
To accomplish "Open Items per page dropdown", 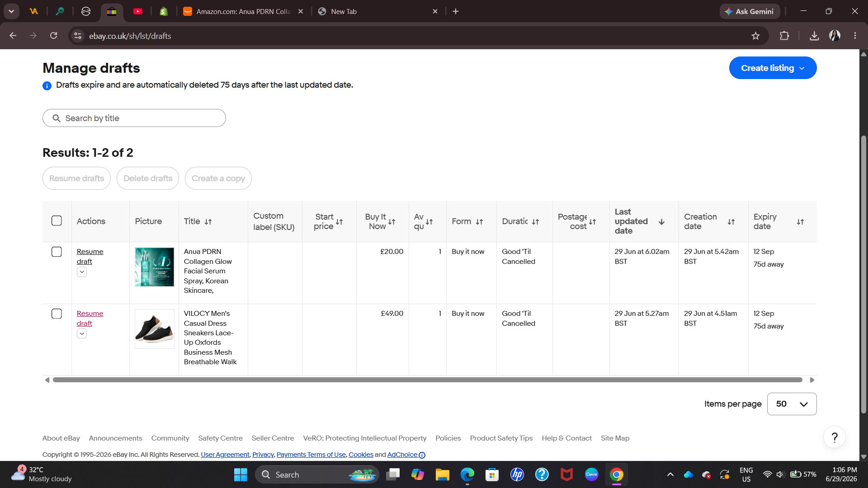I will [x=792, y=404].
